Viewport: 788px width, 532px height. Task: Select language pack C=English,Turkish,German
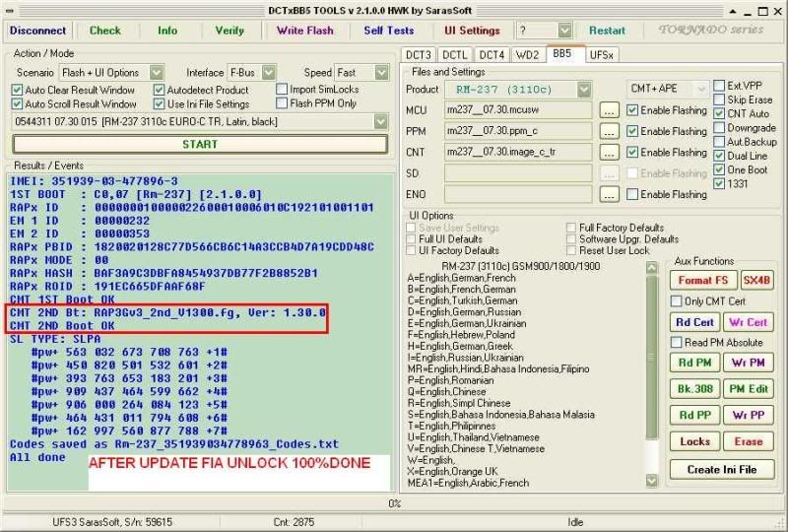[462, 300]
